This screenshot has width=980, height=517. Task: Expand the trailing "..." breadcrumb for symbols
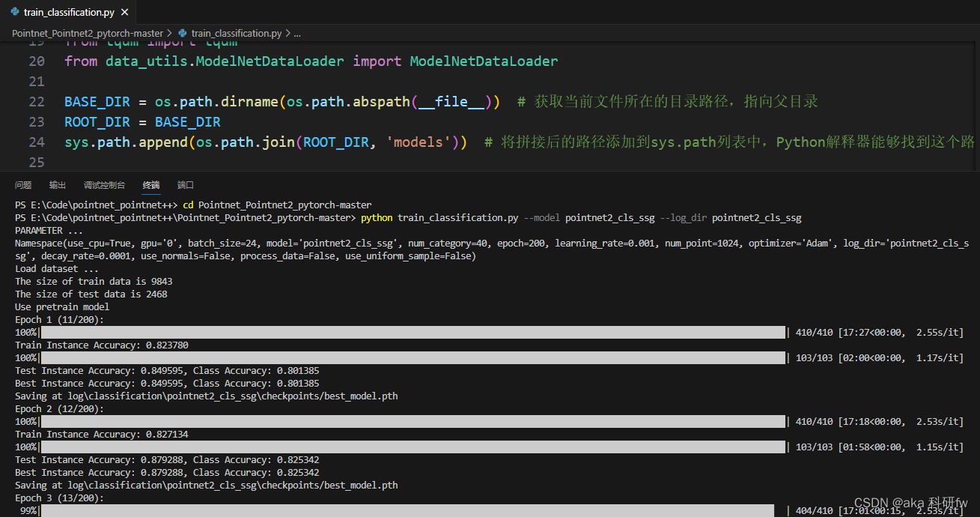(296, 33)
